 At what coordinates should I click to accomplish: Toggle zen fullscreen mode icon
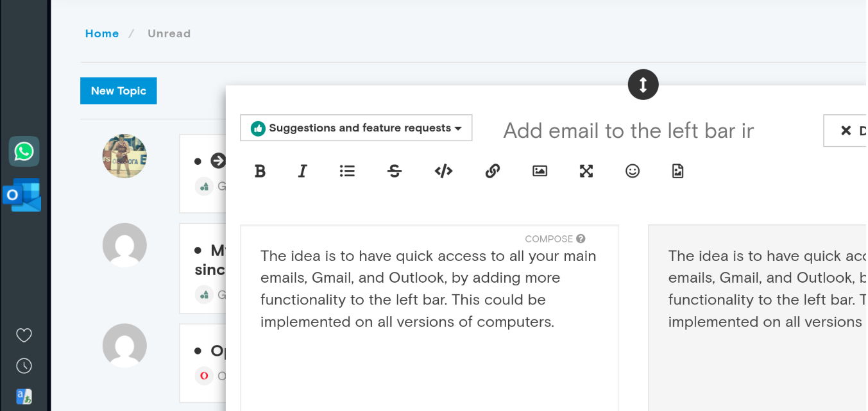586,171
